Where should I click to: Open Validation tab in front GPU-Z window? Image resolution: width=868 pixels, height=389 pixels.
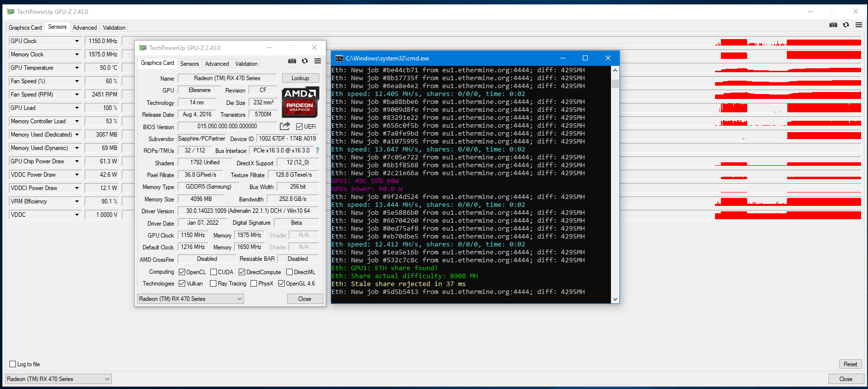[x=247, y=64]
